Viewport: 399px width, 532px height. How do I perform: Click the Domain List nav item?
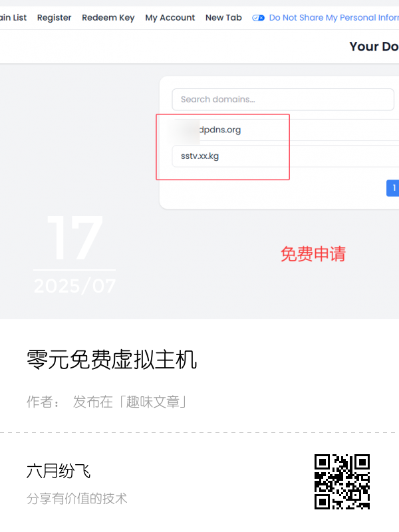pyautogui.click(x=13, y=18)
